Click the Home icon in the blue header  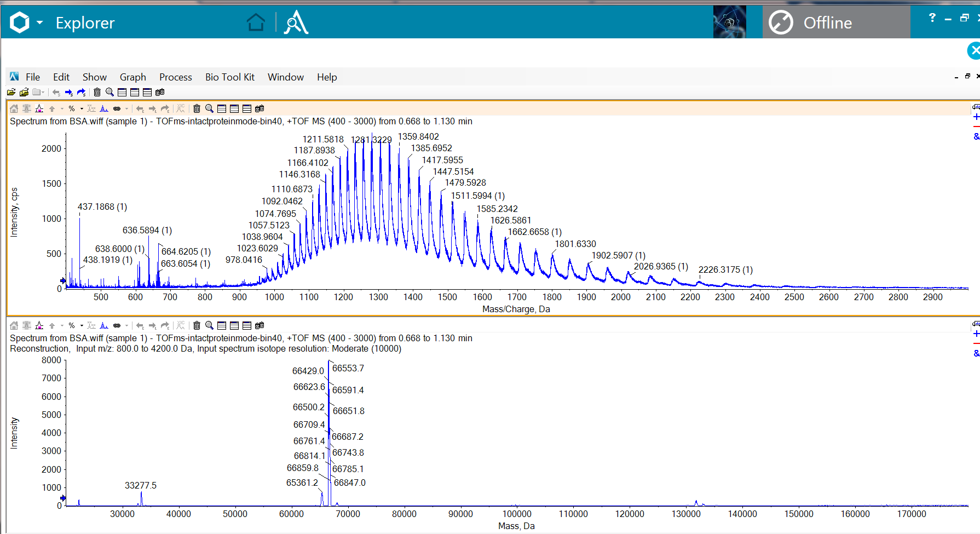[x=256, y=22]
